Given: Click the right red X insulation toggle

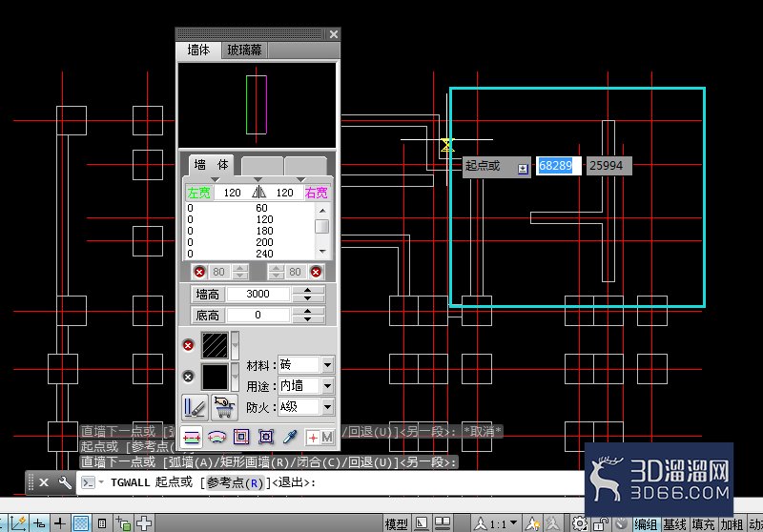Looking at the screenshot, I should click(x=316, y=272).
